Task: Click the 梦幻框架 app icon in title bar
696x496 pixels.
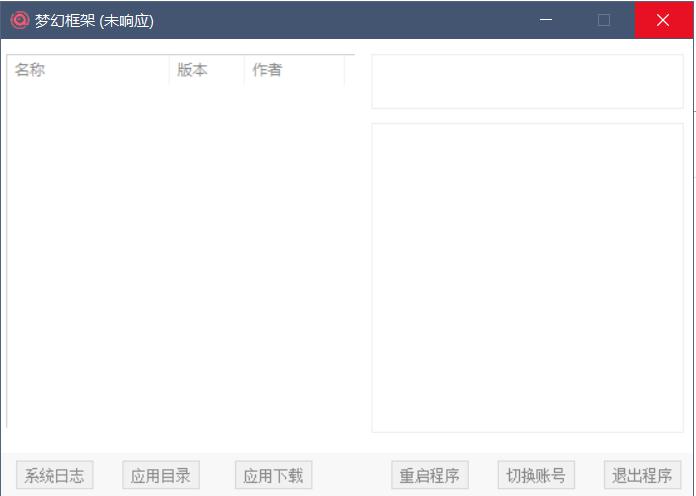Action: pyautogui.click(x=20, y=20)
